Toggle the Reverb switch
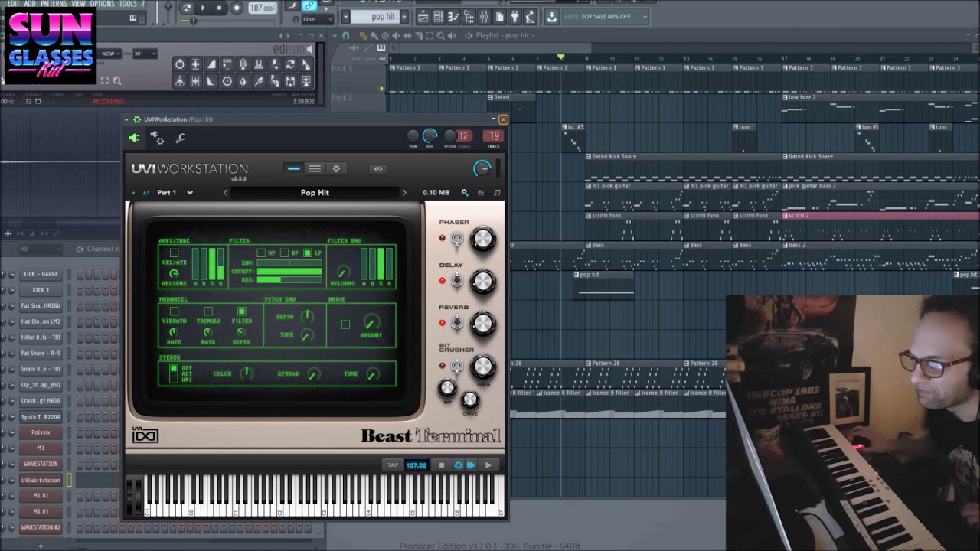The image size is (980, 551). click(x=456, y=323)
